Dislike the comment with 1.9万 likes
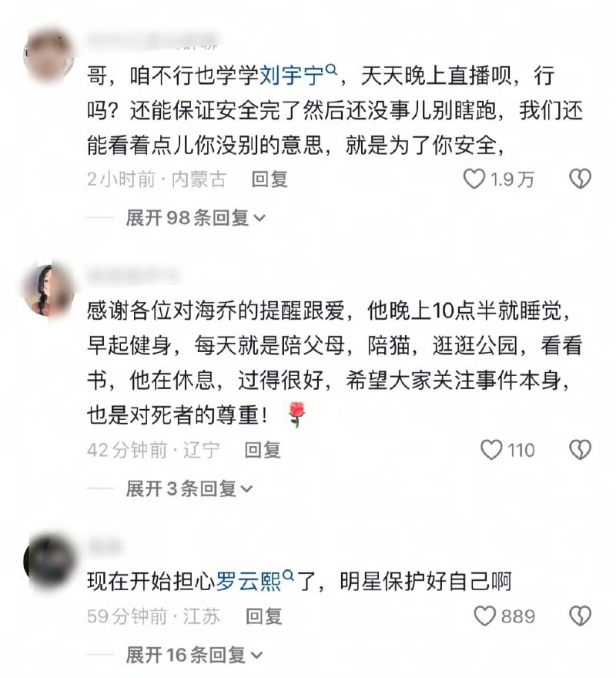The width and height of the screenshot is (616, 678). coord(580,179)
